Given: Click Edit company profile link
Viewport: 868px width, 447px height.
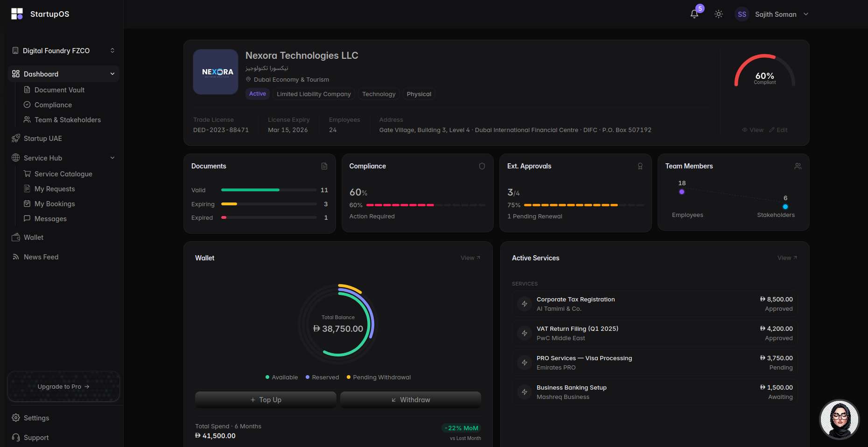Looking at the screenshot, I should tap(778, 130).
